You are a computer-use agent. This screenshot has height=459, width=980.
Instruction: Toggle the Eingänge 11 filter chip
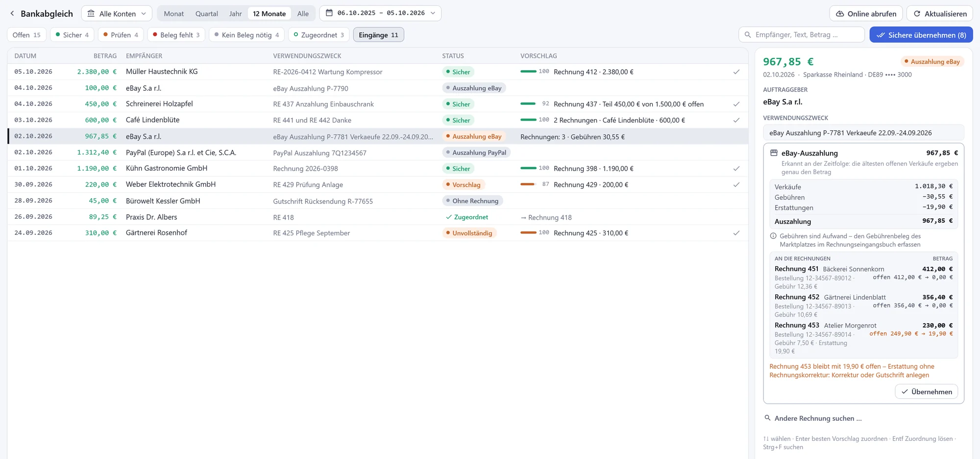point(378,35)
